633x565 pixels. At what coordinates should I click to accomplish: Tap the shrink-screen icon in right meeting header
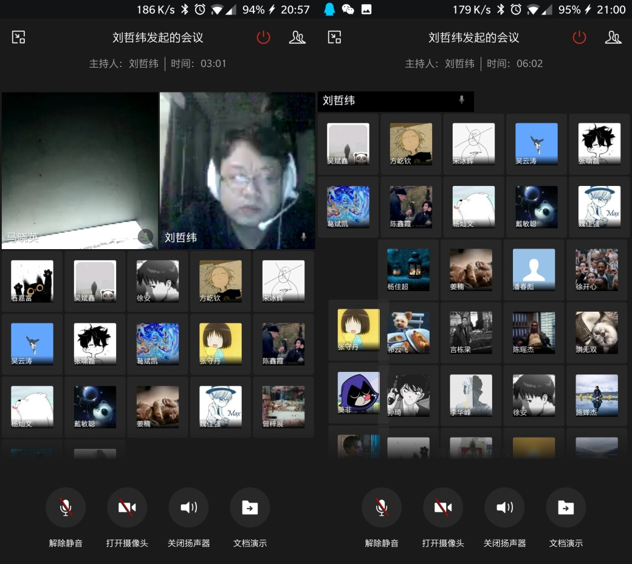335,38
